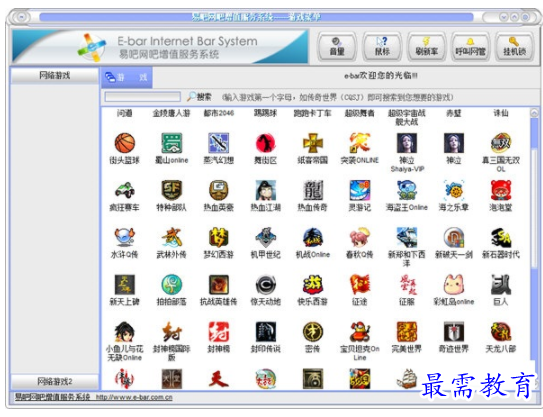Screen dimensions: 543x417
Task: Click the 挂机锁 lock button
Action: pyautogui.click(x=514, y=47)
